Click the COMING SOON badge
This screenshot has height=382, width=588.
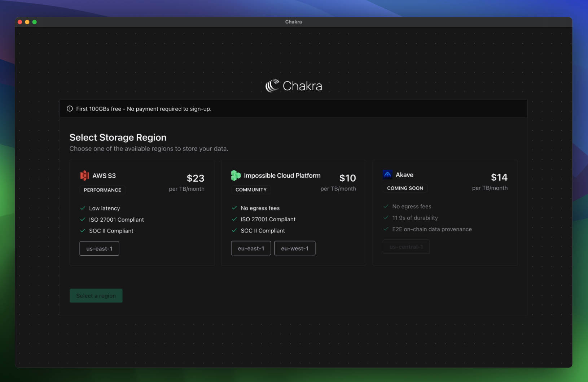[405, 188]
